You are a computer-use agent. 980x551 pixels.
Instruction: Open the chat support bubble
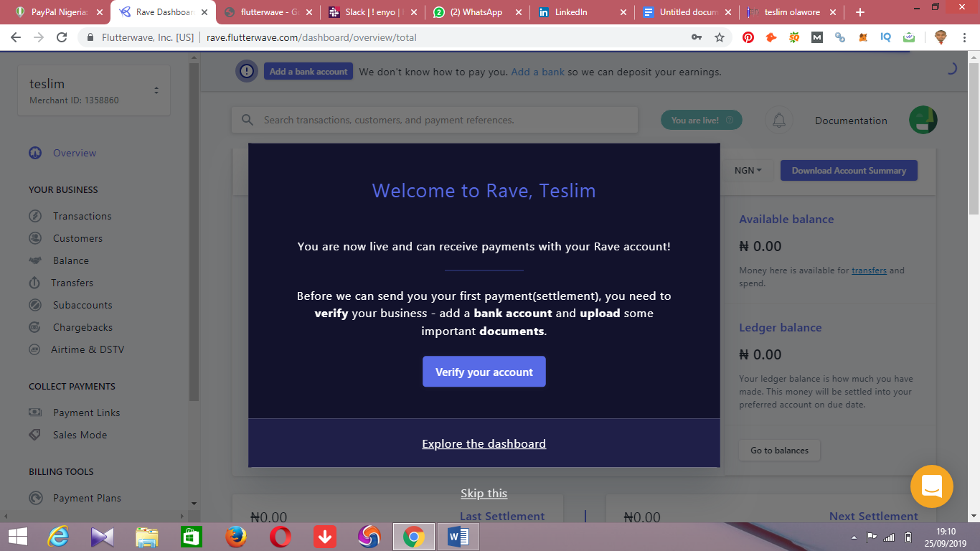pyautogui.click(x=932, y=486)
